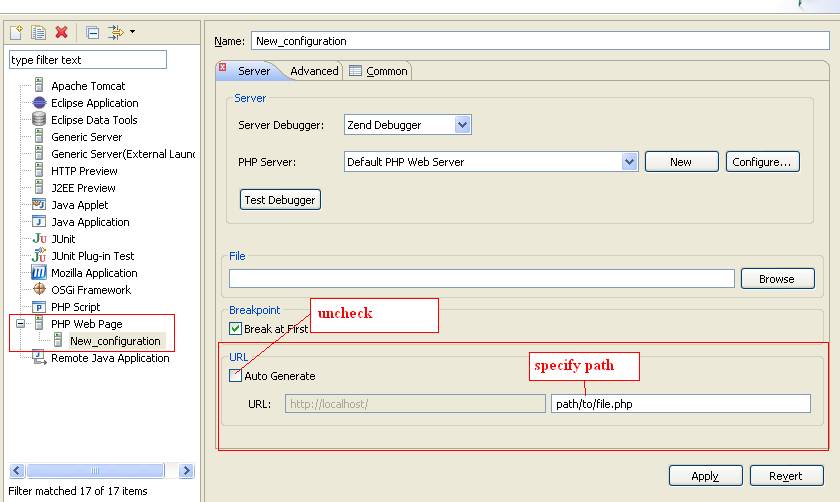Click the scroll left arrow in tree
The image size is (840, 502).
click(x=17, y=470)
